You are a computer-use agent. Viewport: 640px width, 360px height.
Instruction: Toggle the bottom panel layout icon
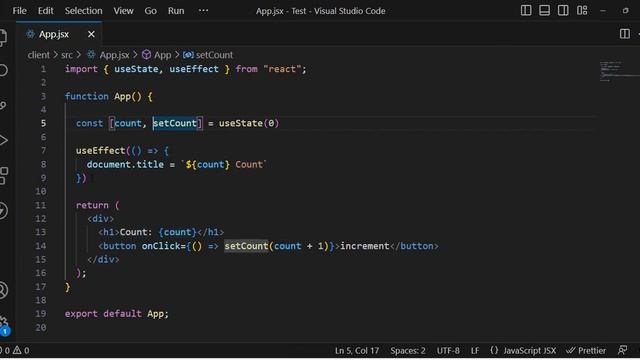click(544, 11)
